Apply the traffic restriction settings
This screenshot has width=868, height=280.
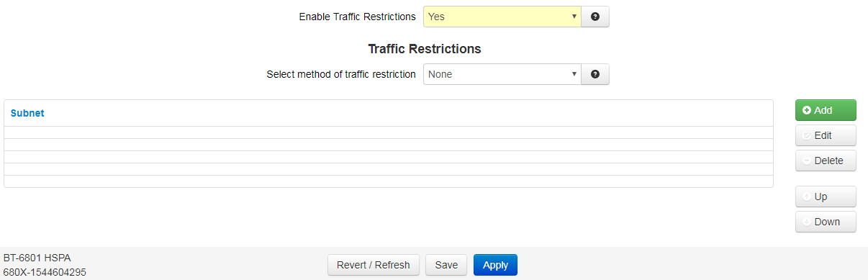tap(495, 265)
